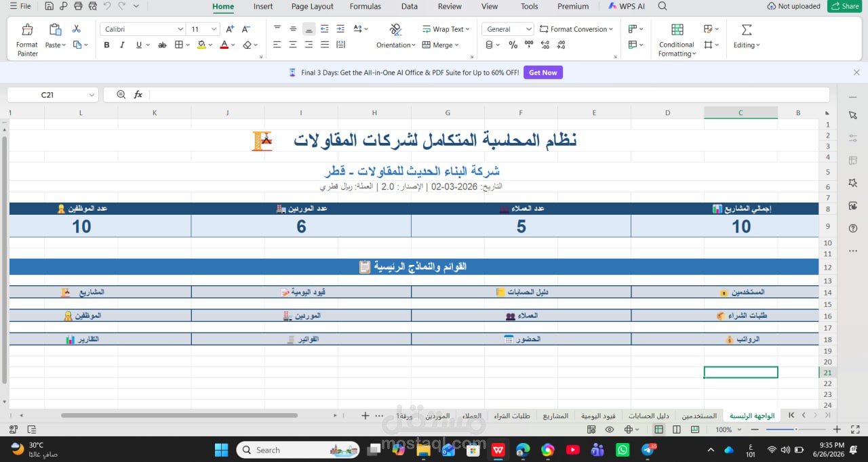Click the Cut scissors icon
The width and height of the screenshot is (868, 462).
(77, 29)
